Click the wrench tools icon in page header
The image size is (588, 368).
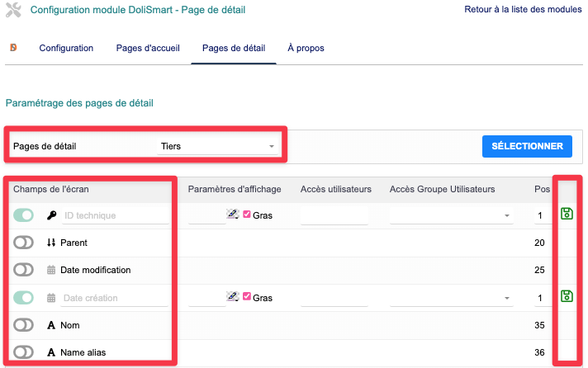pos(13,11)
